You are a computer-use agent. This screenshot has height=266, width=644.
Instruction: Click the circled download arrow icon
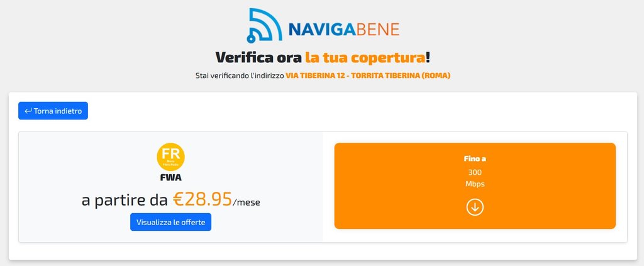pyautogui.click(x=475, y=207)
